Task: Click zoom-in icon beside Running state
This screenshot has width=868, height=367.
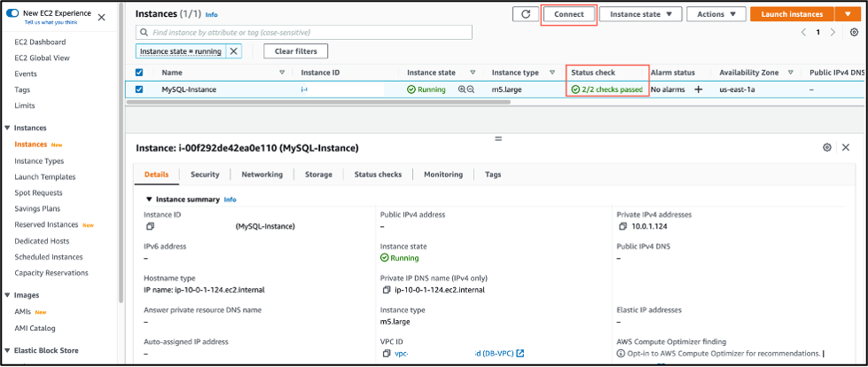Action: (x=462, y=90)
